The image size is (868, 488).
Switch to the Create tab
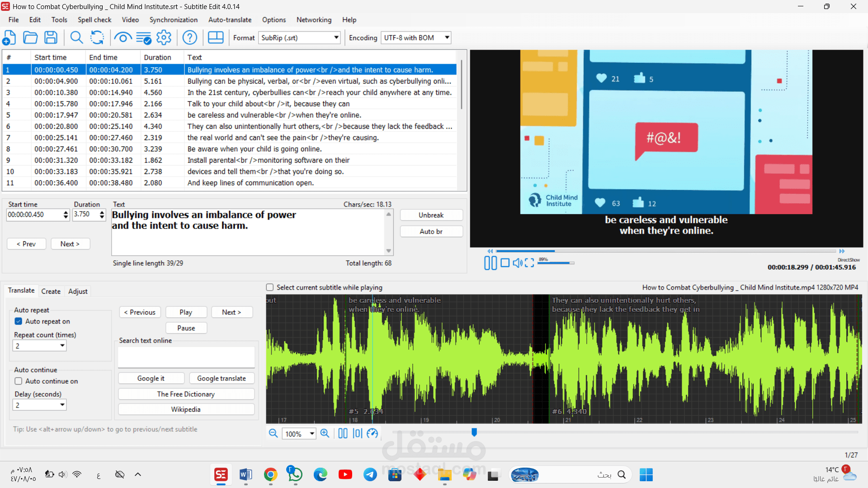(x=51, y=291)
